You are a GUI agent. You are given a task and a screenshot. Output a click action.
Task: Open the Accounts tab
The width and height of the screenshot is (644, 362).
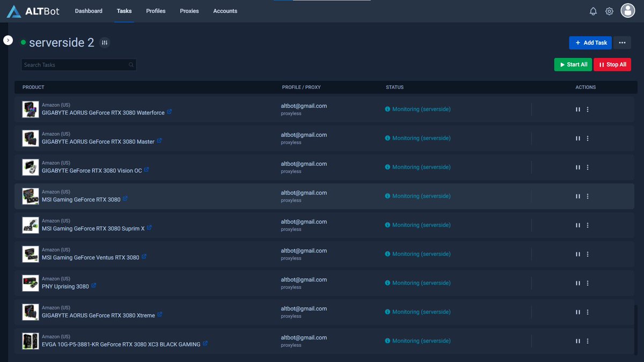tap(225, 11)
